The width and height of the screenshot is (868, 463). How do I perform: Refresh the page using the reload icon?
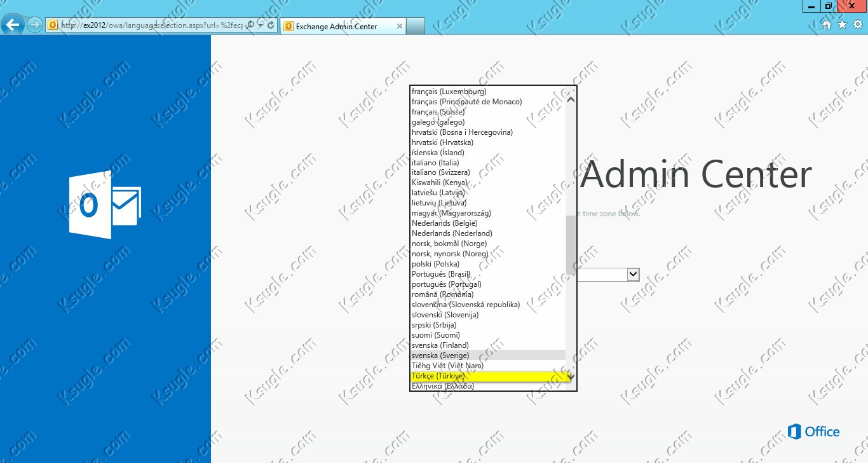pyautogui.click(x=271, y=25)
